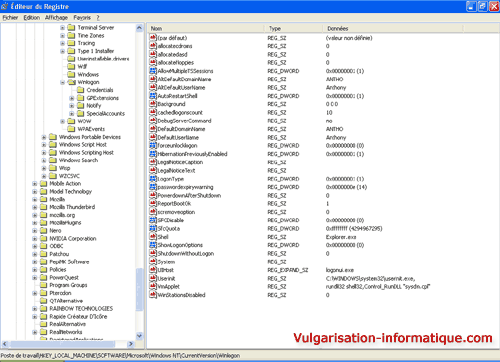Screen dimensions: 500x362
Task: Select the PowerdownAfterShutdown value name
Action: (189, 195)
